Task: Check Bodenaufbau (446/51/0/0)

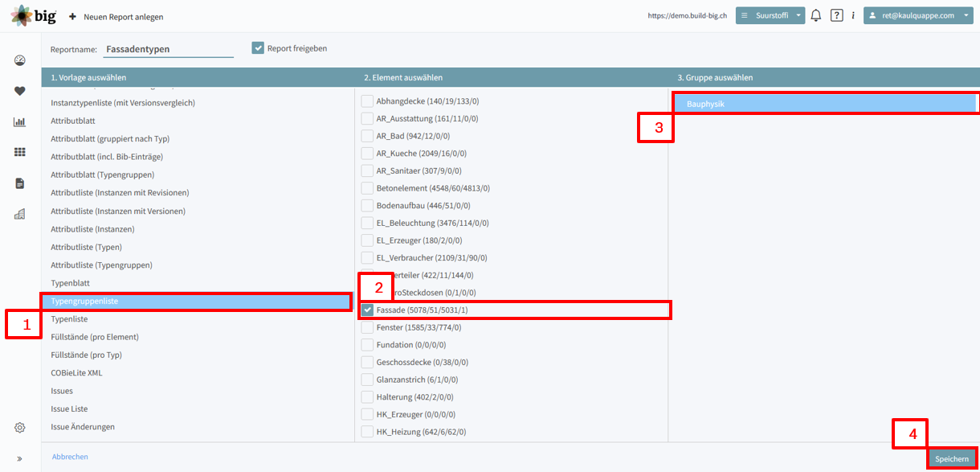Action: pos(367,206)
